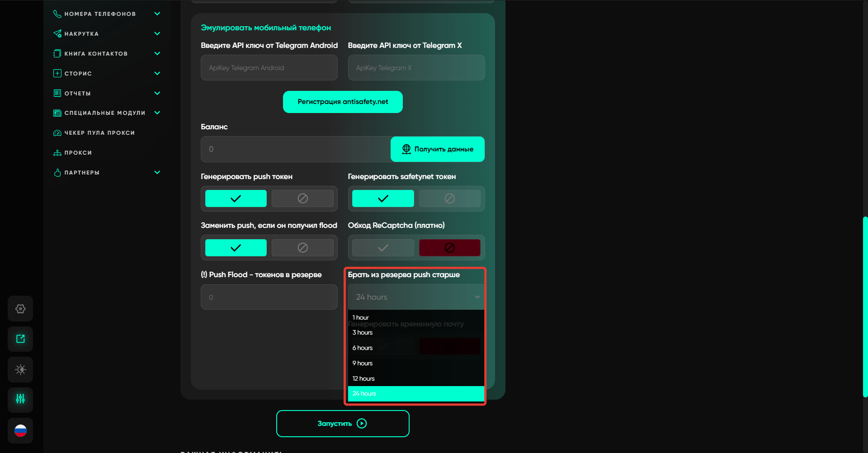Click the page vertical scrollbar thumb
The height and width of the screenshot is (453, 868).
tap(865, 307)
